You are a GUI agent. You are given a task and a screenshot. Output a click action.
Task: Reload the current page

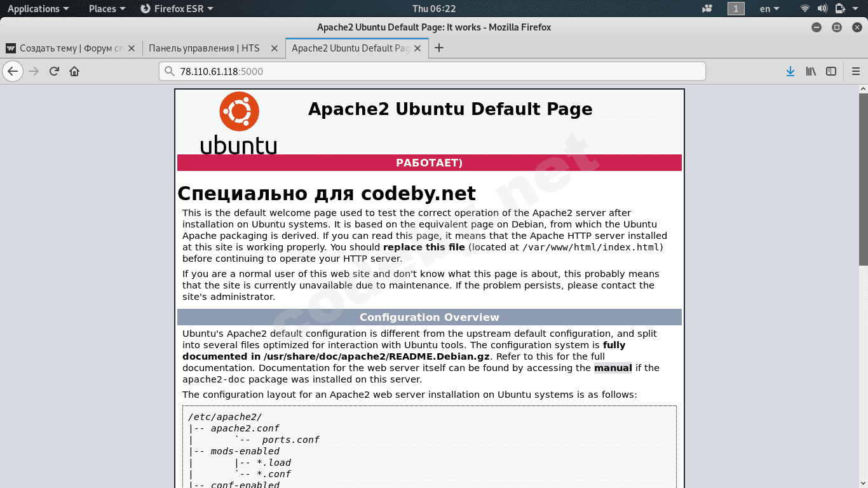[54, 71]
